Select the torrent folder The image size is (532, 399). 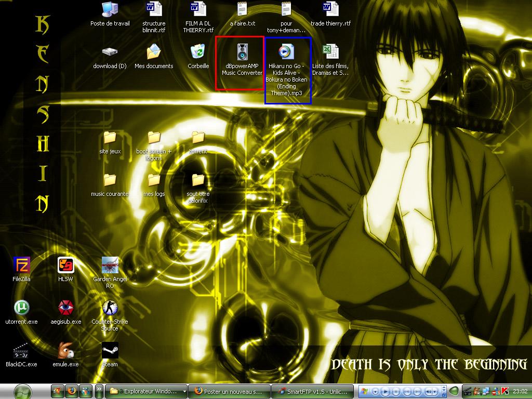point(198,142)
